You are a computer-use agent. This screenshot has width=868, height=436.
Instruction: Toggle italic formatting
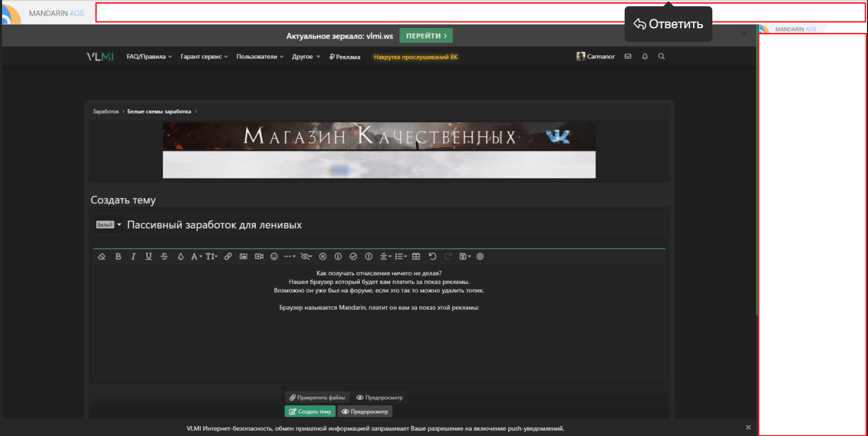pos(133,256)
